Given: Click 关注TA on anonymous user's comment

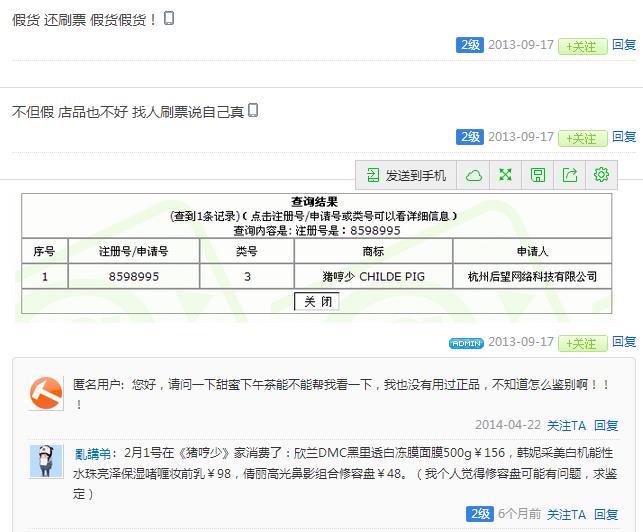Looking at the screenshot, I should [566, 425].
